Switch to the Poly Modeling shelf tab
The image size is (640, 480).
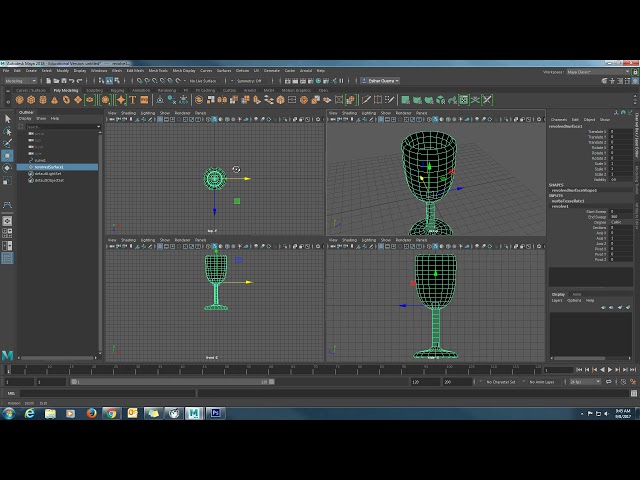[x=66, y=90]
